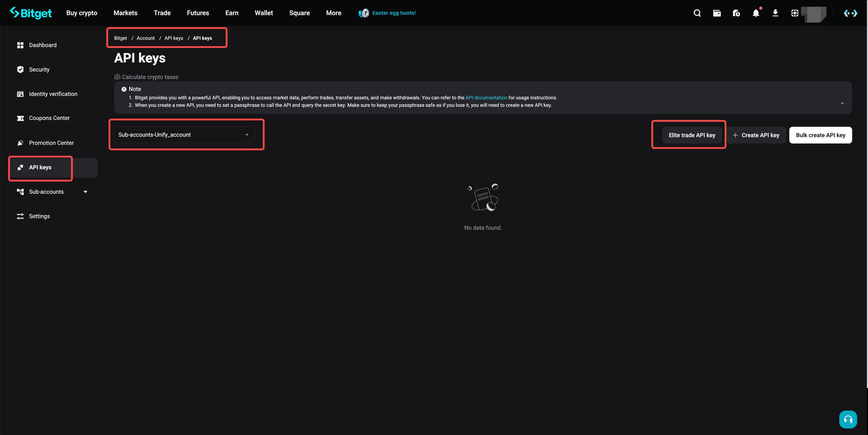Click the search magnifier icon
Viewport: 868px width, 435px height.
coord(697,13)
